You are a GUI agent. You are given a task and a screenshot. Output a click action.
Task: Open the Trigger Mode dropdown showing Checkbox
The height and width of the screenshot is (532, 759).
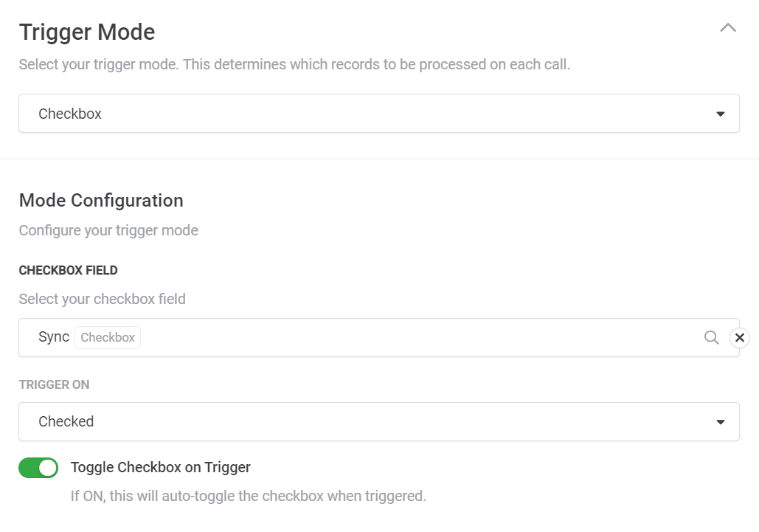369,114
